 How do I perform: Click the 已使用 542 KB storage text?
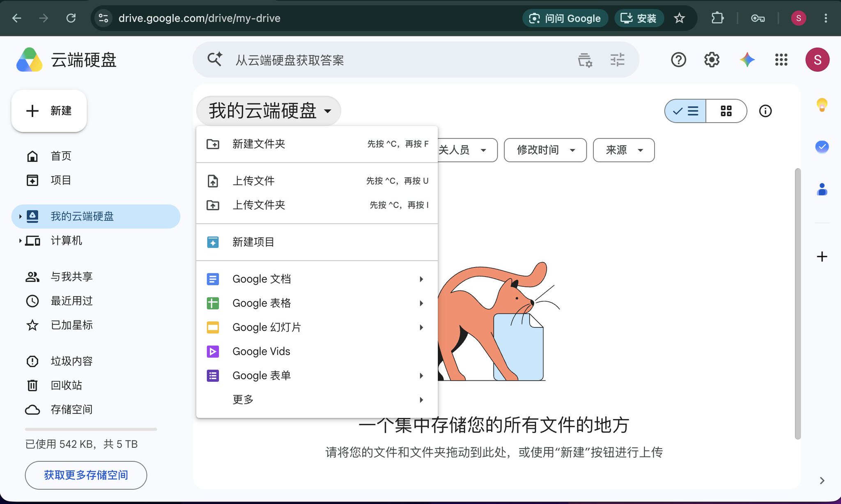pos(81,444)
